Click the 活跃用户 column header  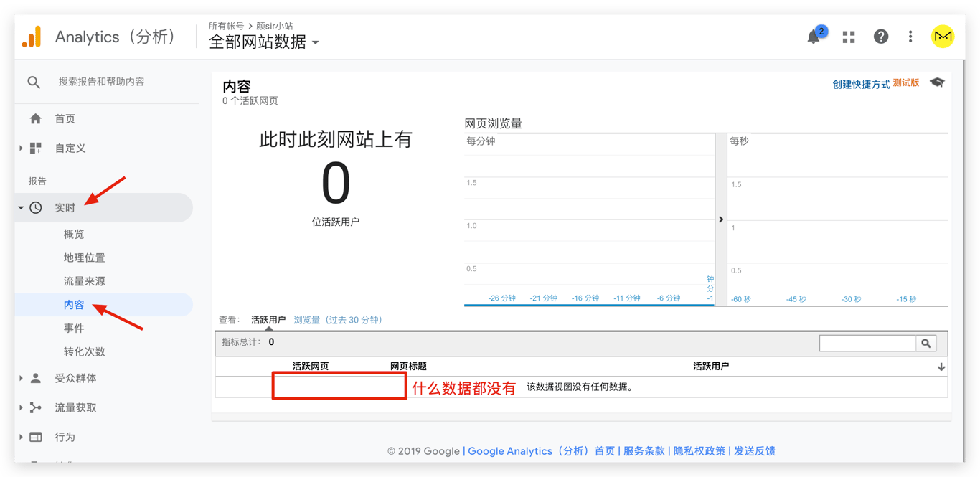pyautogui.click(x=711, y=367)
